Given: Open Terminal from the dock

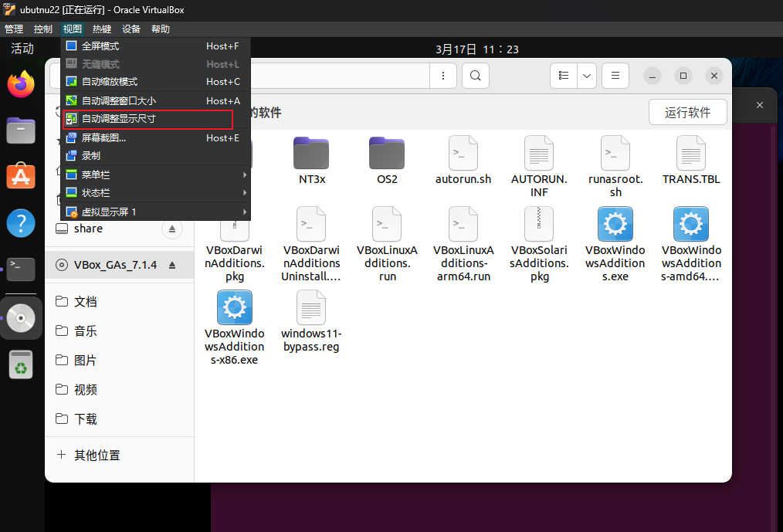Looking at the screenshot, I should pos(21,269).
